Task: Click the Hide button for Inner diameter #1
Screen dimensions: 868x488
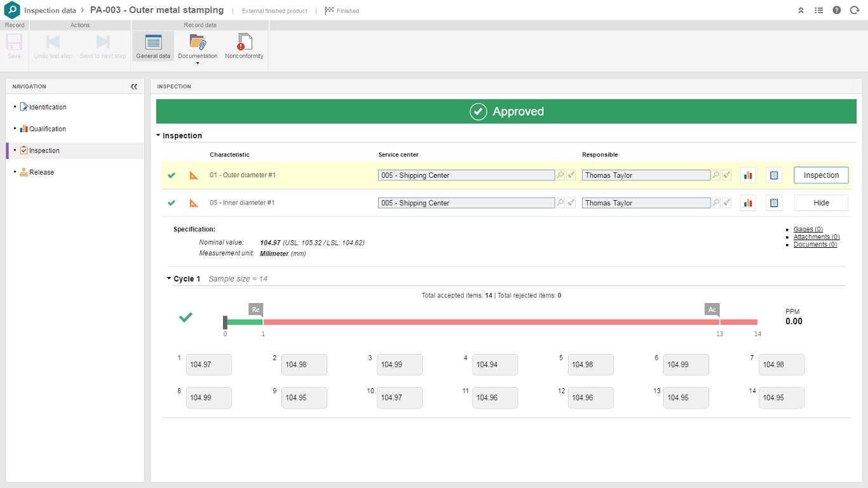Action: 821,202
